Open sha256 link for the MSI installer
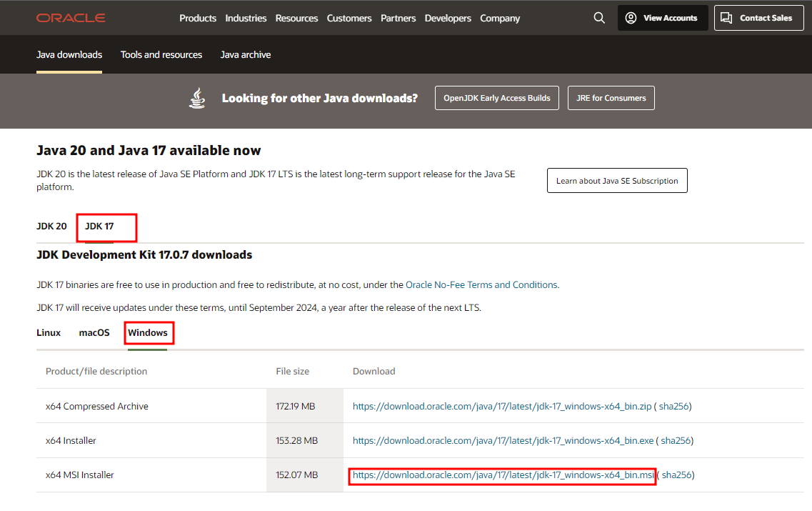The height and width of the screenshot is (511, 812). pos(677,475)
